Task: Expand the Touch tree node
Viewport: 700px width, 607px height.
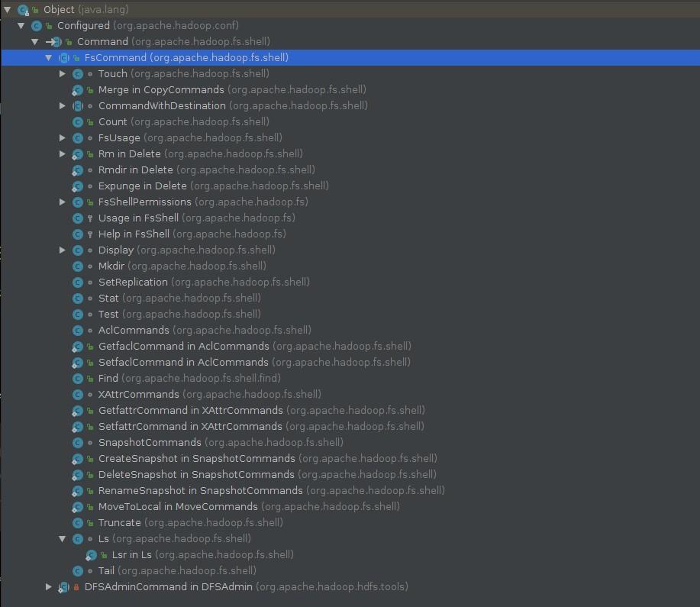Action: click(62, 73)
